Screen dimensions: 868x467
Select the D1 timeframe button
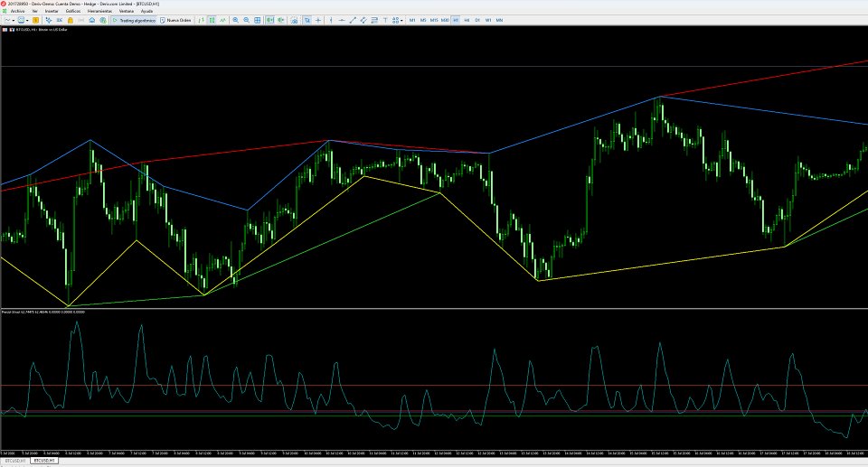click(x=477, y=20)
